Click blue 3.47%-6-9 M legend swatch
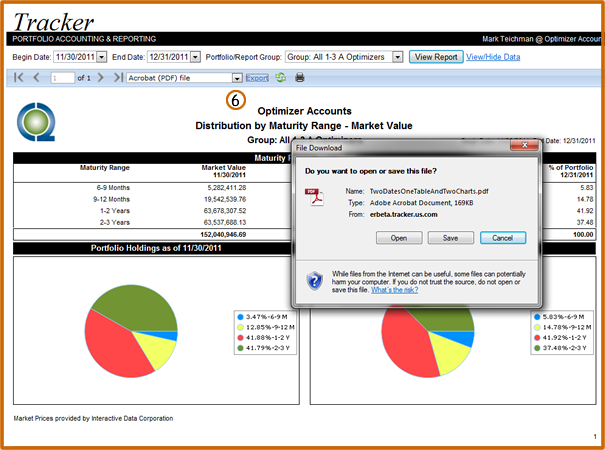This screenshot has height=450, width=605. (240, 317)
